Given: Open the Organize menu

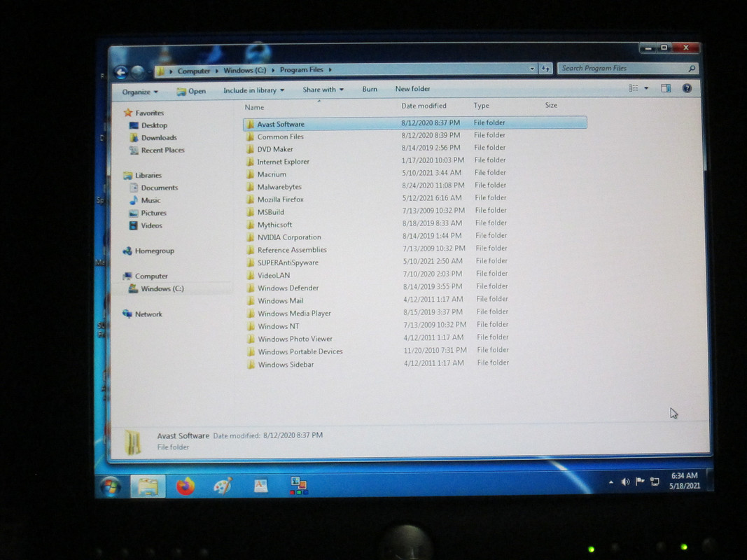Looking at the screenshot, I should (x=139, y=92).
